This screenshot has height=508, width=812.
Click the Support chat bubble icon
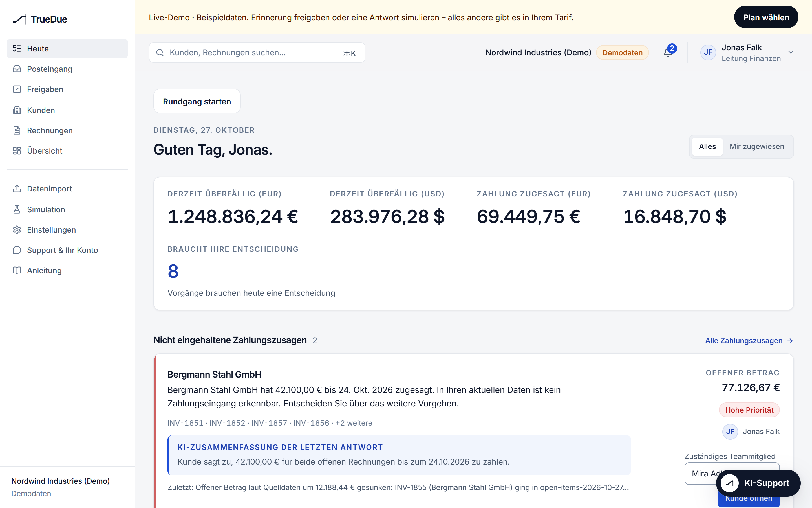coord(17,250)
